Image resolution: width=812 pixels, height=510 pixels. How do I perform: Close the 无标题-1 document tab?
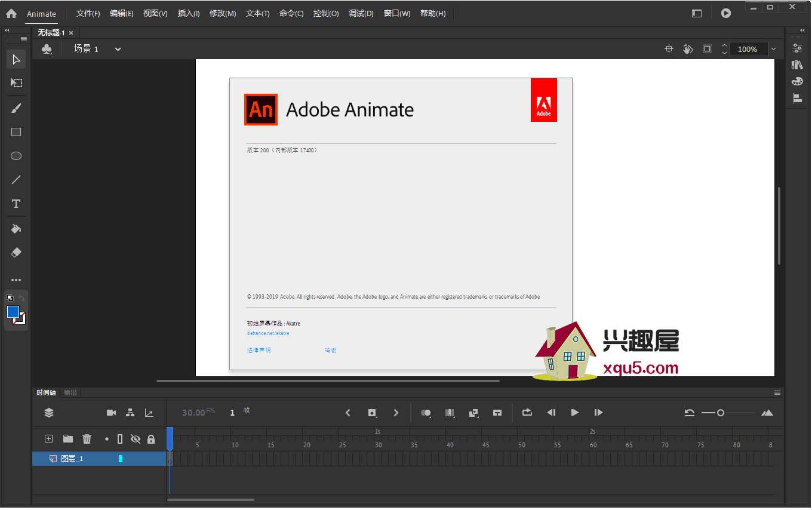[71, 33]
